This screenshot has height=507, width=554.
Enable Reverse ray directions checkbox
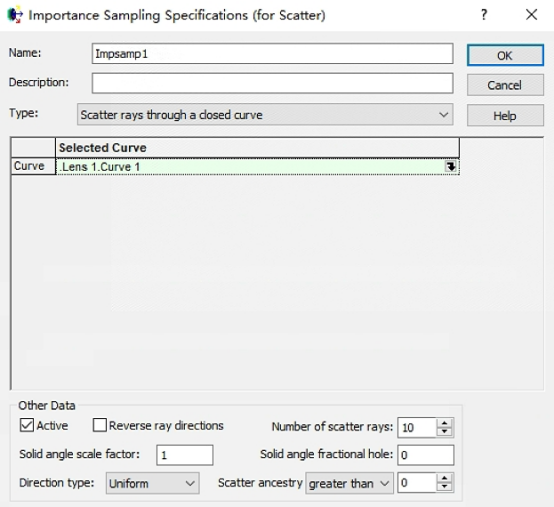click(100, 425)
